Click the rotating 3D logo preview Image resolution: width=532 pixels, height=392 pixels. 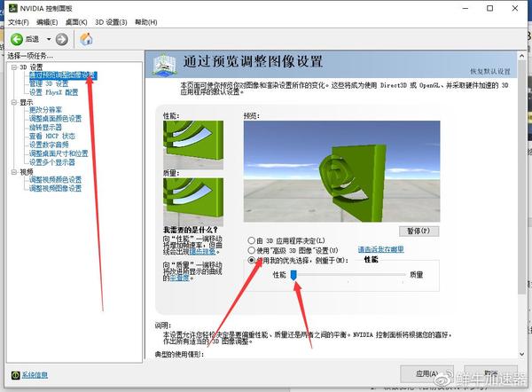[x=341, y=171]
